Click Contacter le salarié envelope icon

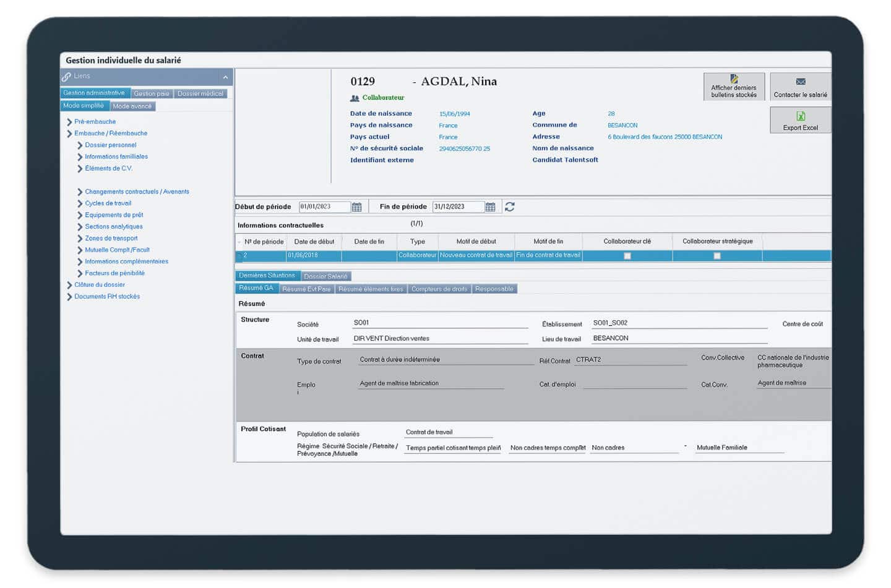tap(800, 82)
